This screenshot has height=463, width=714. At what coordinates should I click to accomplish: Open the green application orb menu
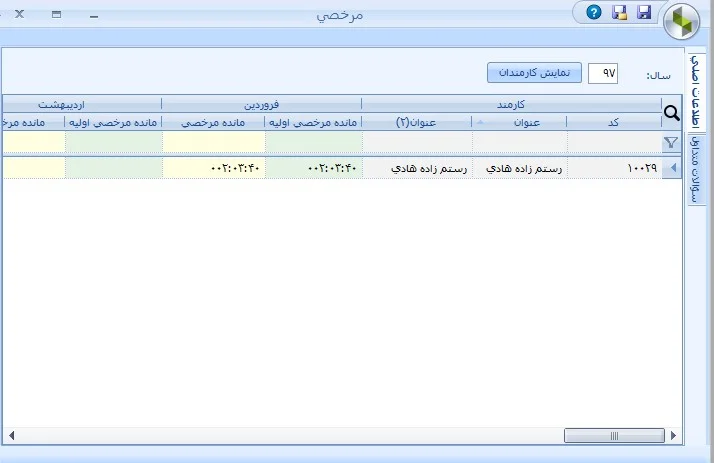pyautogui.click(x=681, y=21)
